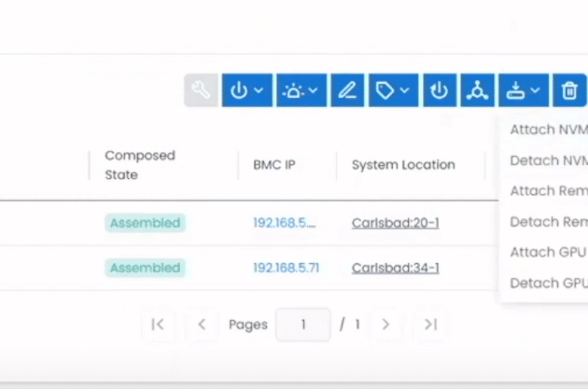Click the Composed State column header
Image resolution: width=588 pixels, height=389 pixels.
coord(140,165)
